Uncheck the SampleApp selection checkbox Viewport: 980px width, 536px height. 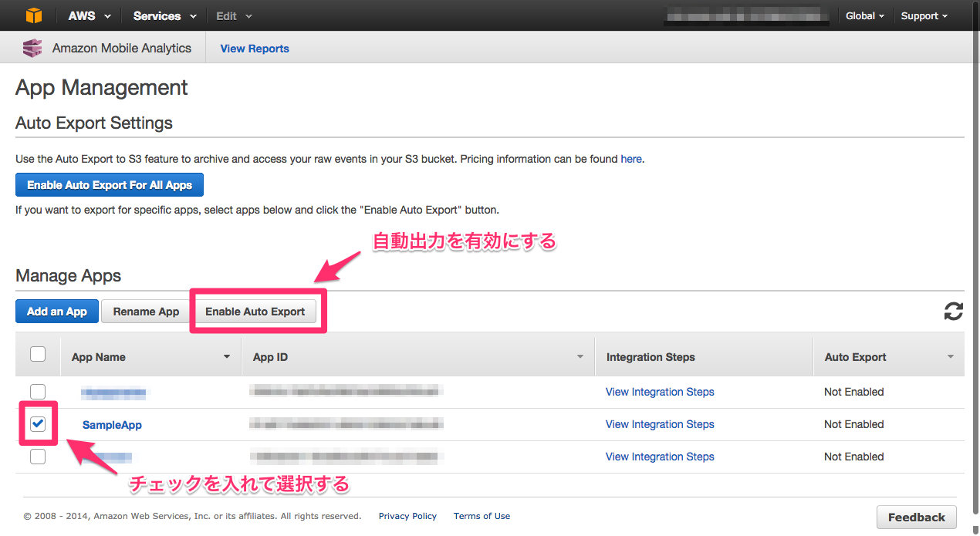[x=37, y=423]
